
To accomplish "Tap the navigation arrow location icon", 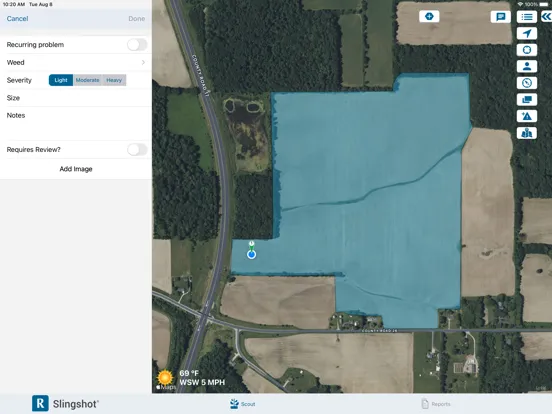I will point(527,33).
